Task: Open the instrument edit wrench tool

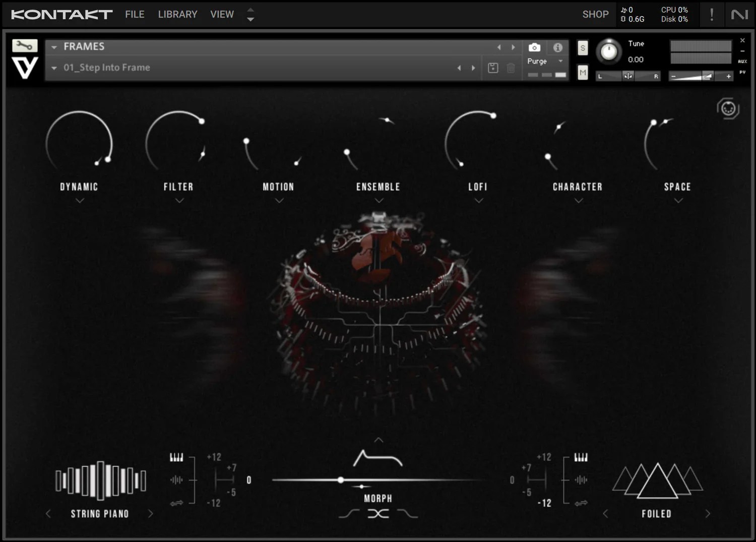Action: coord(25,45)
